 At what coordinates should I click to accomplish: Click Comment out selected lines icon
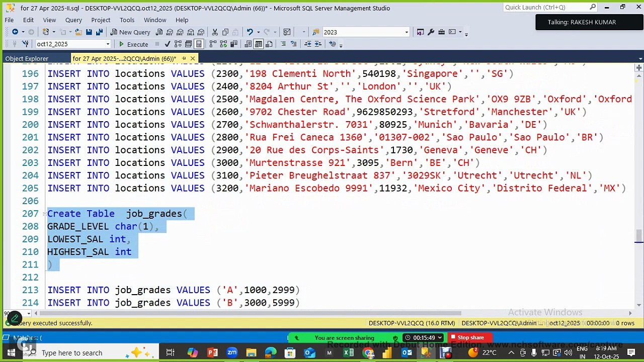click(283, 44)
